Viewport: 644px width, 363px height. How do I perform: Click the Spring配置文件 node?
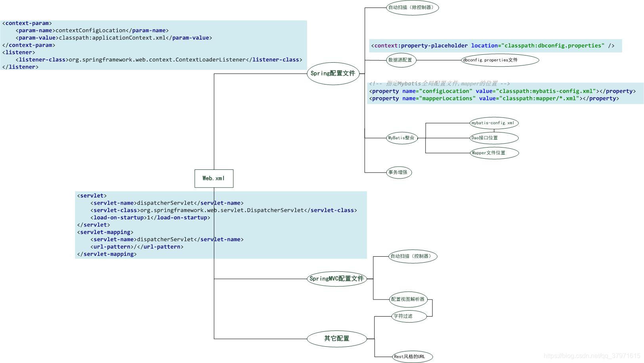pyautogui.click(x=333, y=73)
